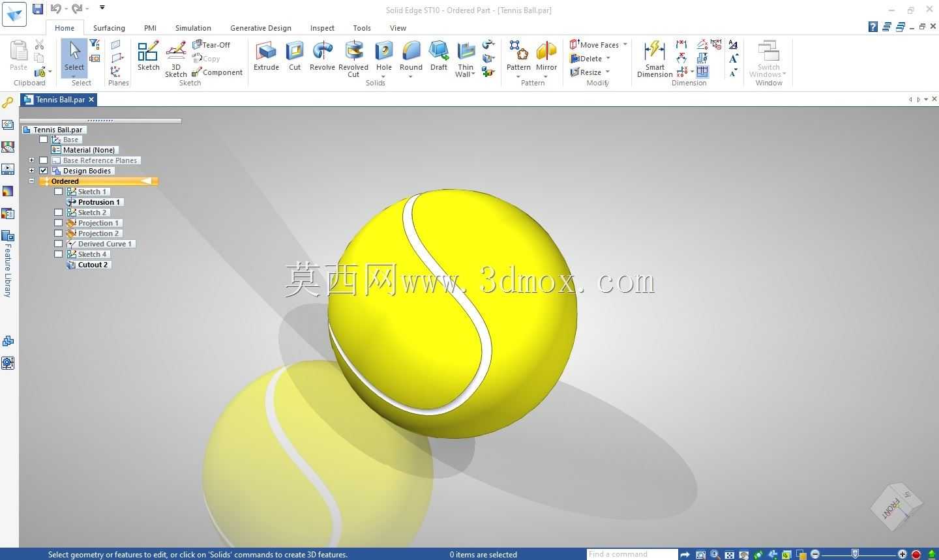Begin a 3D Sketch
Viewport: 939px width, 560px height.
pos(175,59)
